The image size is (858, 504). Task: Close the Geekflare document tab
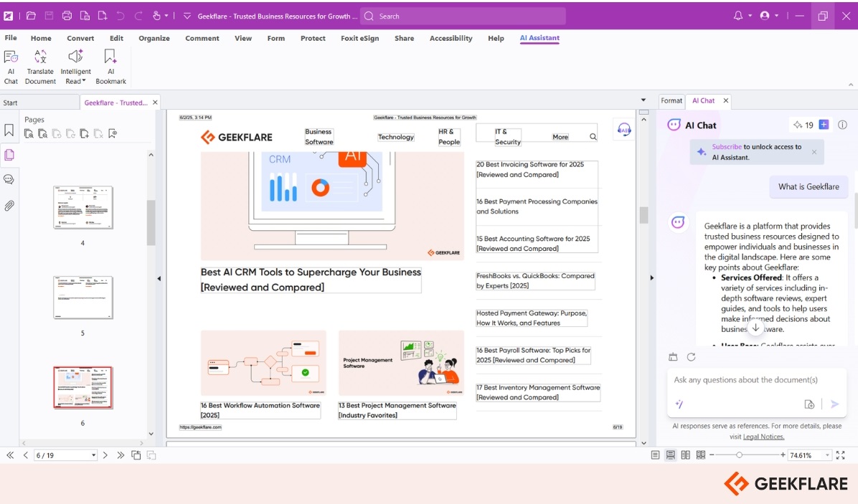(x=155, y=103)
